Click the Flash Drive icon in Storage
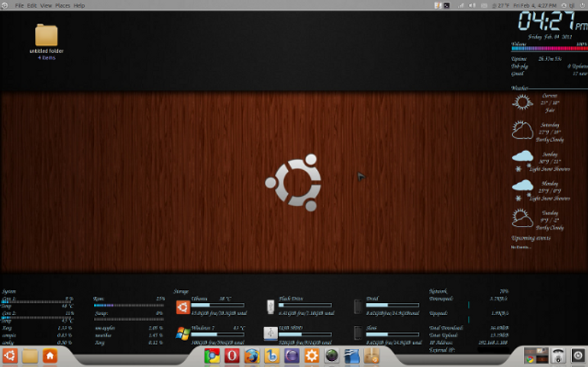This screenshot has width=588, height=367. [270, 307]
